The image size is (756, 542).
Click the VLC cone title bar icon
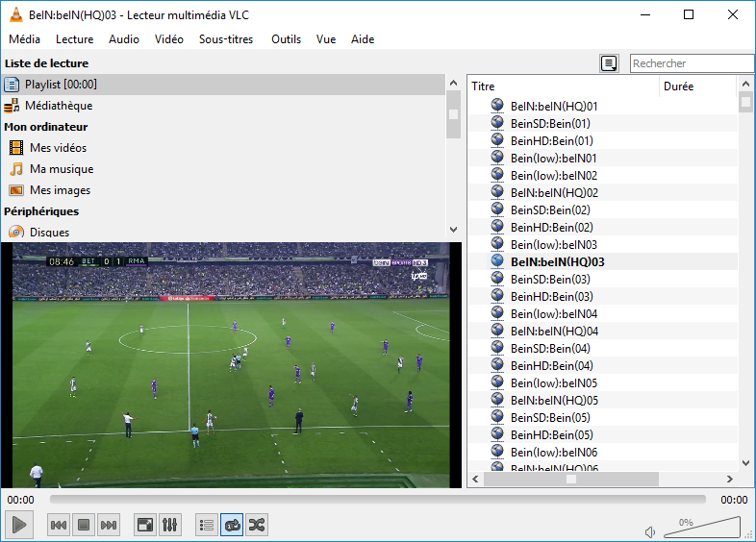(16, 15)
